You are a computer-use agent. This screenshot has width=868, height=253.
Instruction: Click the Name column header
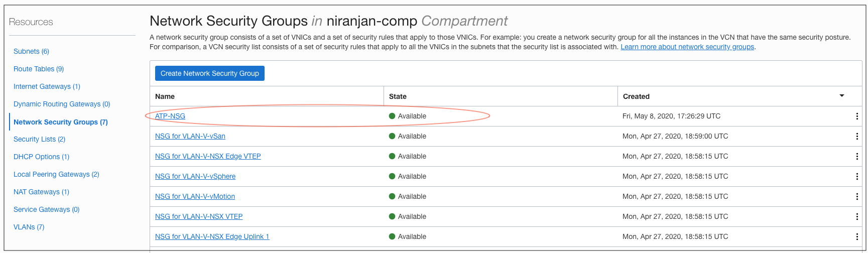click(x=165, y=96)
